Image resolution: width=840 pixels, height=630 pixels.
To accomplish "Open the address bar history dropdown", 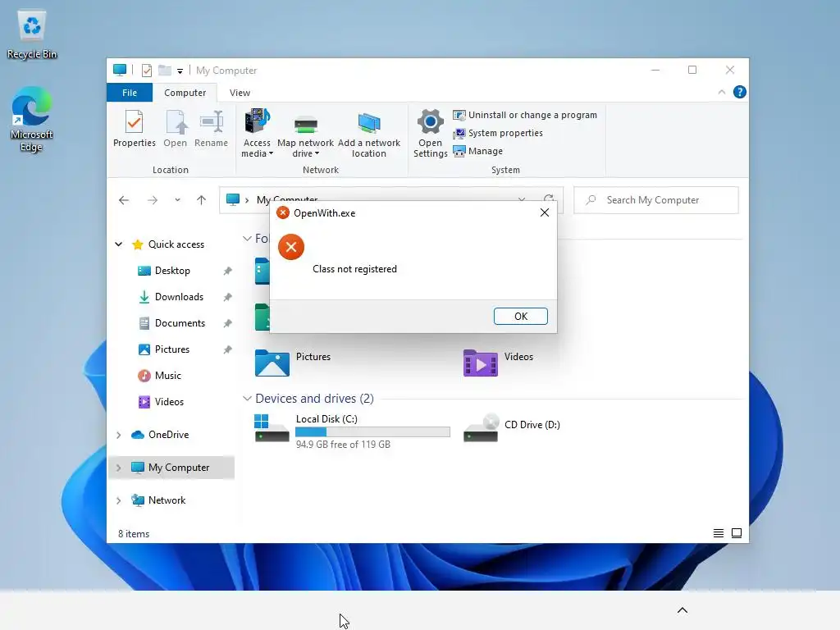I will 521,199.
